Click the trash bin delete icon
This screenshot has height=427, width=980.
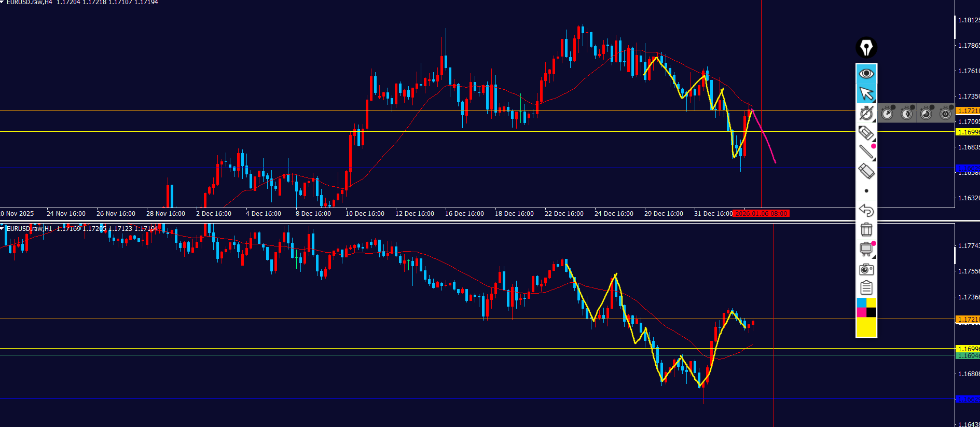coord(866,229)
